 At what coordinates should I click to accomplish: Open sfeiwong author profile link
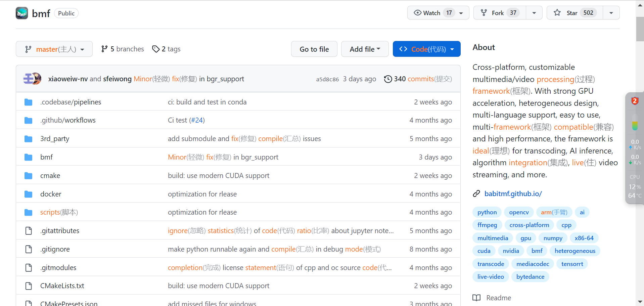pos(118,79)
